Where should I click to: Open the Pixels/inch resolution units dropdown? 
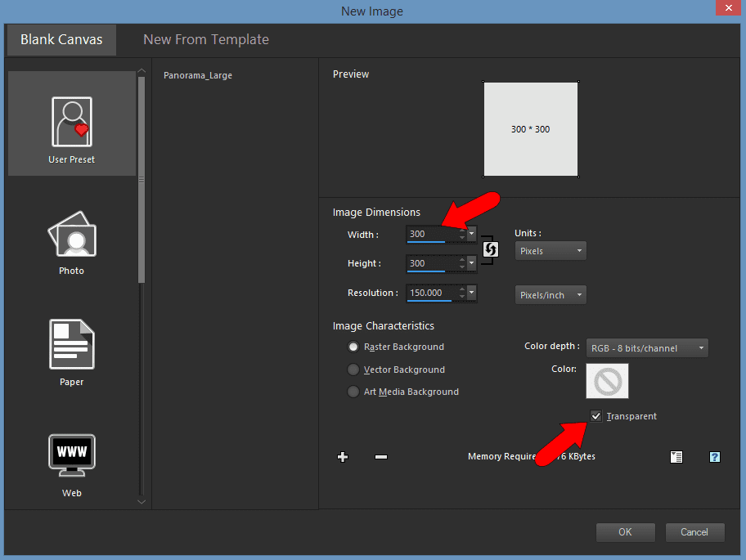pos(550,294)
